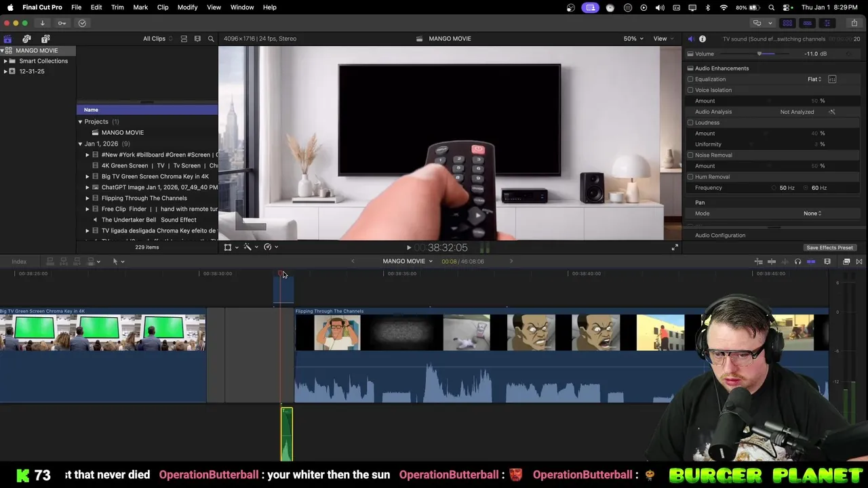Open macOS Spotlight search icon
This screenshot has height=488, width=868.
click(x=772, y=7)
